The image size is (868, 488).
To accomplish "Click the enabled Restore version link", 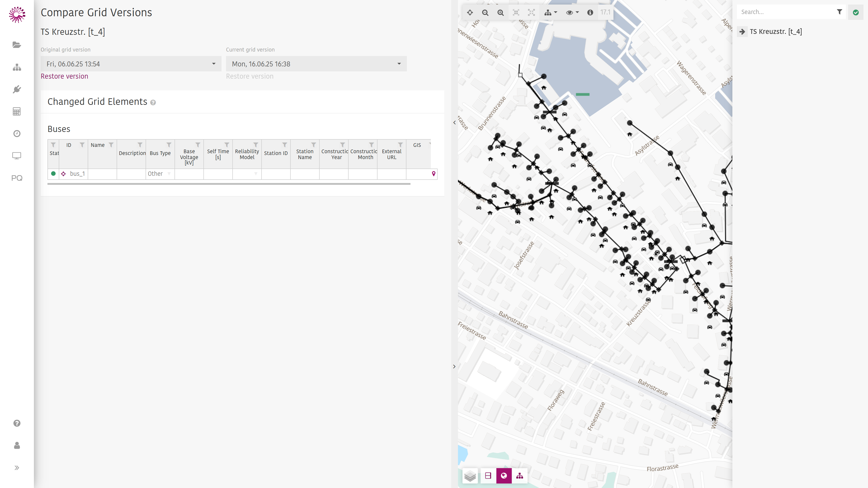I will (x=64, y=76).
